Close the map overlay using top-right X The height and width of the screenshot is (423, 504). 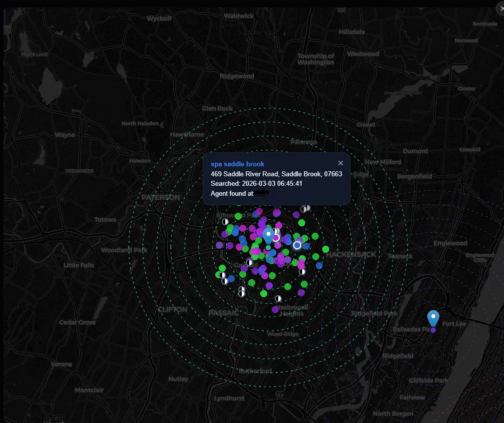tap(500, 8)
